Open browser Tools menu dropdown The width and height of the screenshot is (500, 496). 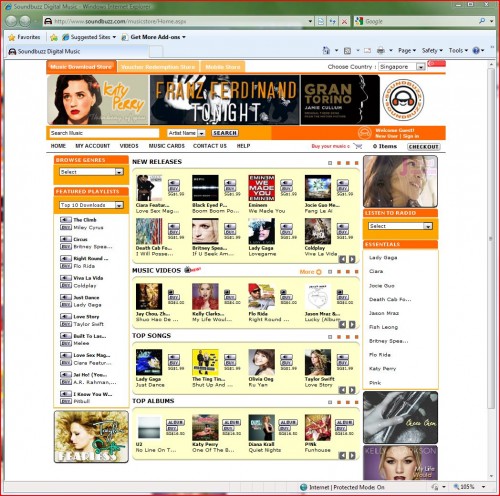click(x=458, y=51)
